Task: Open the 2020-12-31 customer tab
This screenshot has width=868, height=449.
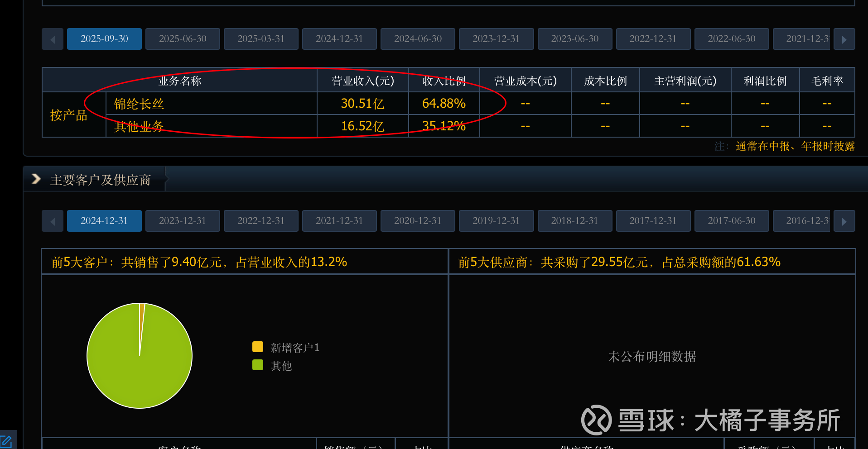Action: [418, 221]
